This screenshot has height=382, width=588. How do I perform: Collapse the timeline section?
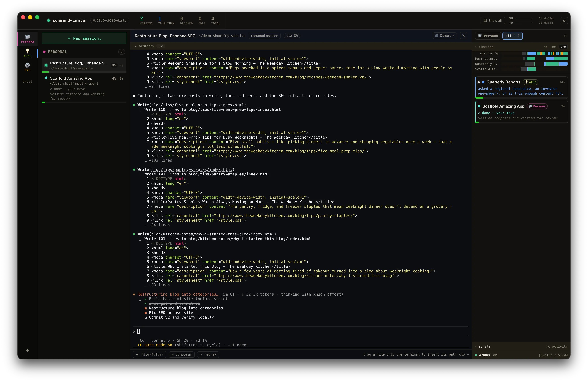[x=484, y=47]
